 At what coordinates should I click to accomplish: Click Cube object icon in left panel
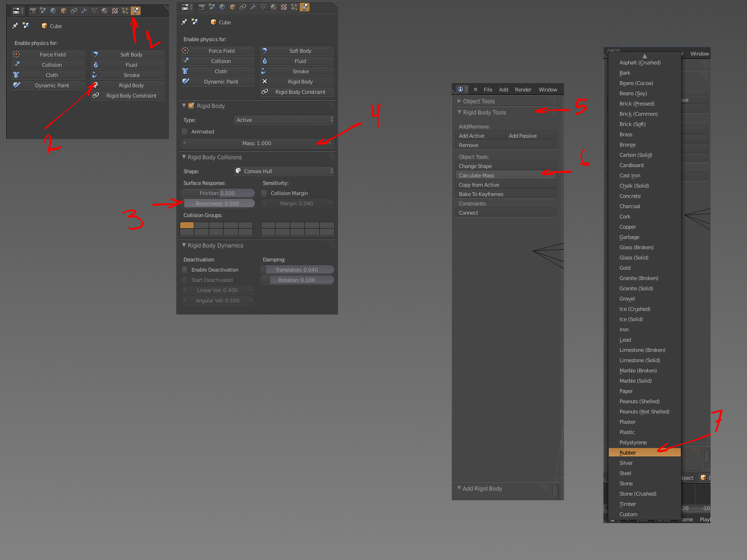(44, 26)
